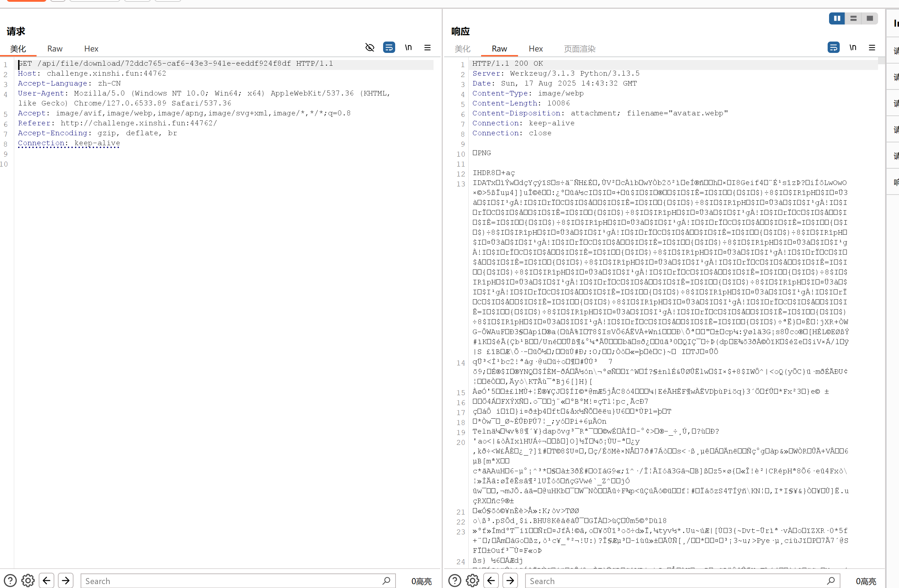
Task: Go to previous search match in request
Action: tap(47, 581)
